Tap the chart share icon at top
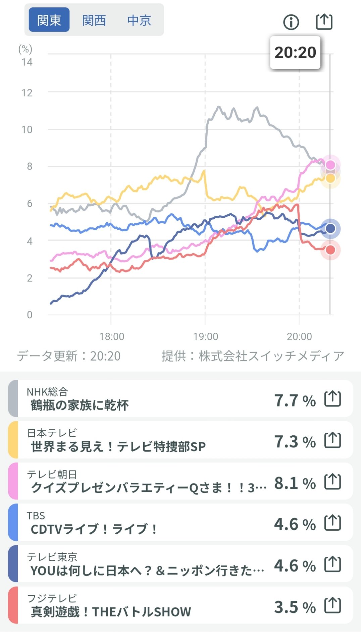Image resolution: width=361 pixels, height=644 pixels. point(324,22)
